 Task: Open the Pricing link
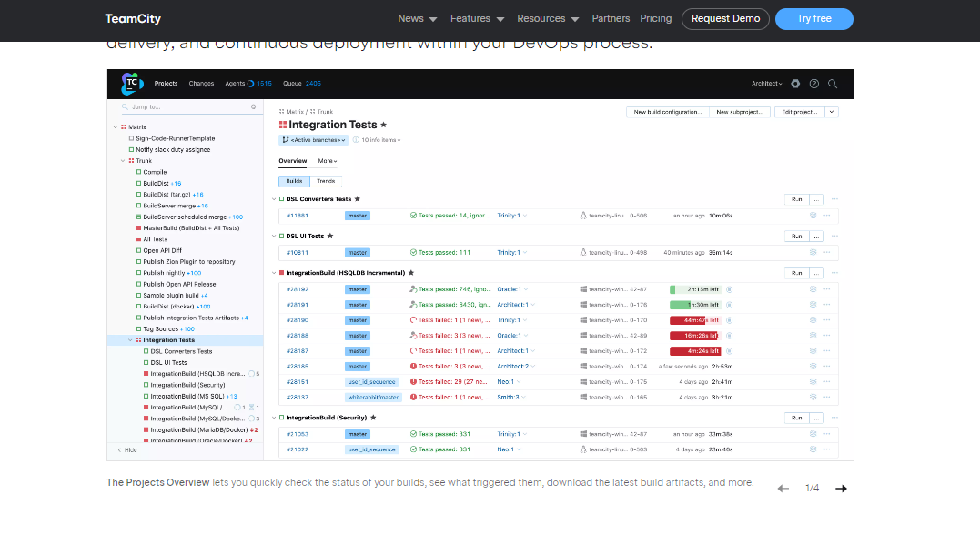[x=656, y=19]
